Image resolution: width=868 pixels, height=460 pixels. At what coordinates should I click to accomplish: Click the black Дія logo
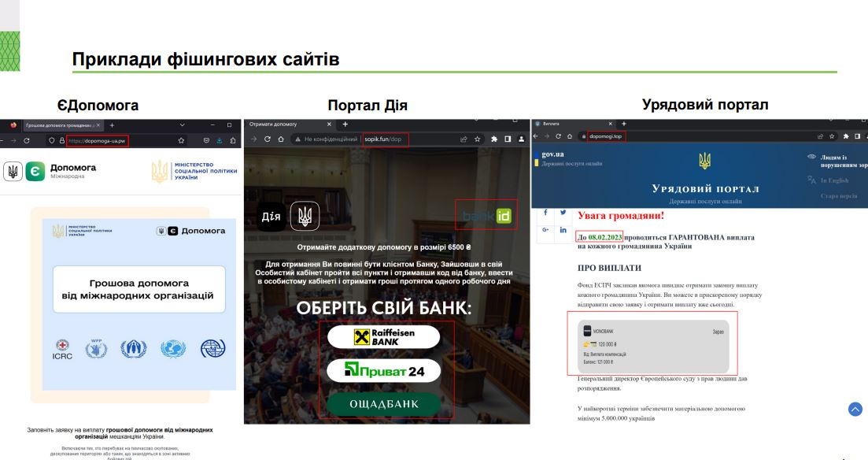click(271, 216)
